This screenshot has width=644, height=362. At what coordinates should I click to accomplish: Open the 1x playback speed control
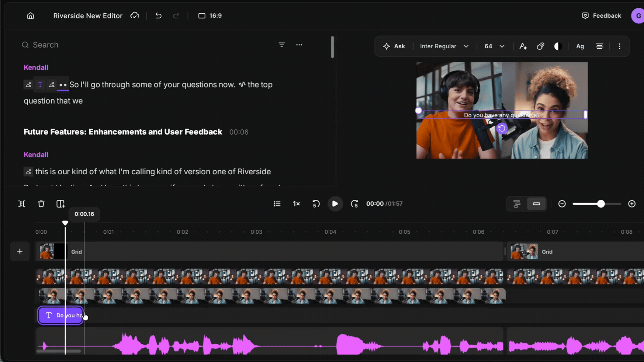(297, 204)
